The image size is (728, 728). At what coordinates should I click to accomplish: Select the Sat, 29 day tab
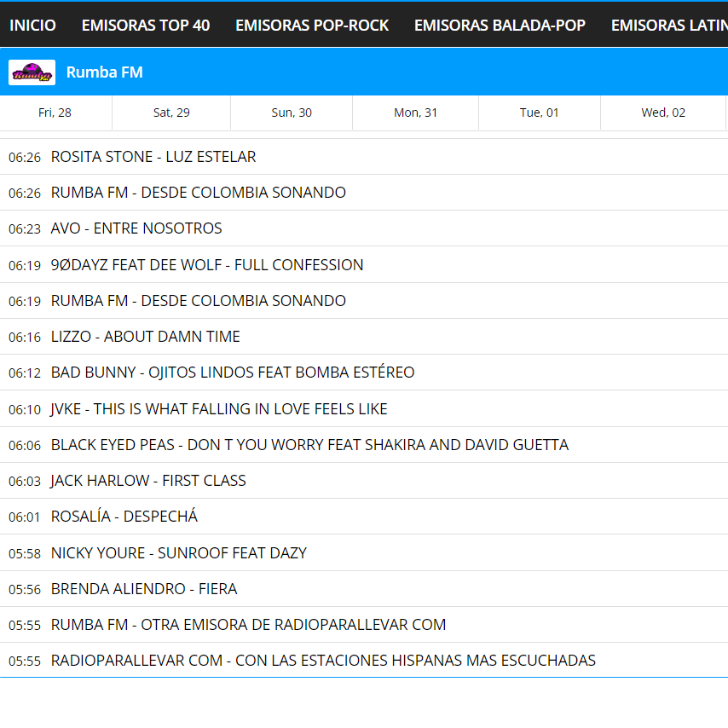(x=171, y=113)
